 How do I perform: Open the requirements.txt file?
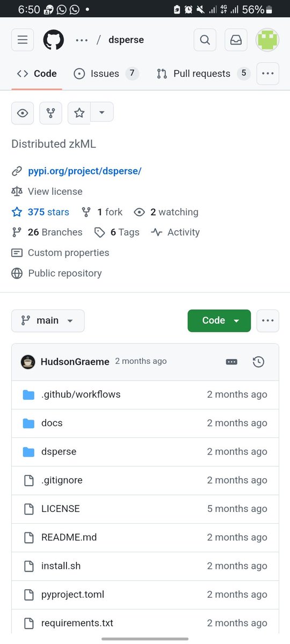point(77,623)
